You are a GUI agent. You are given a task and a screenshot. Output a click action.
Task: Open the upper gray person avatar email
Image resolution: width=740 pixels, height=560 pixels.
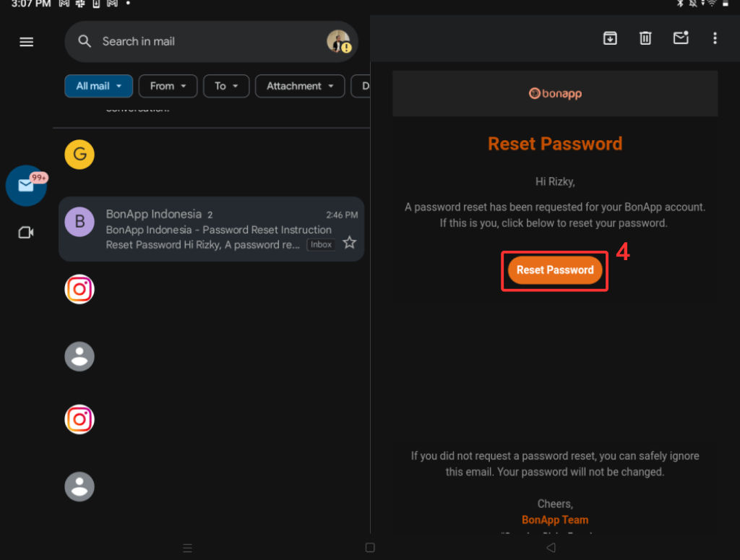(79, 356)
